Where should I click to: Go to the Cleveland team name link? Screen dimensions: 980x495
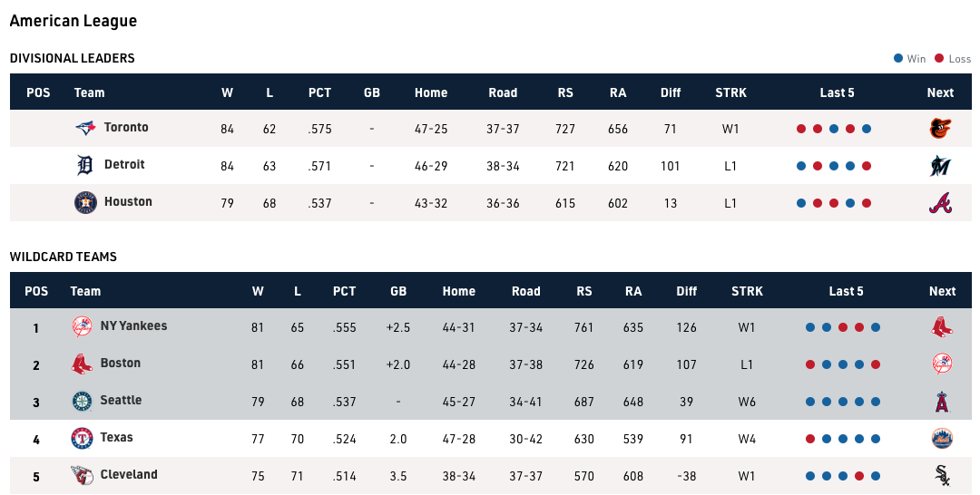[x=129, y=475]
